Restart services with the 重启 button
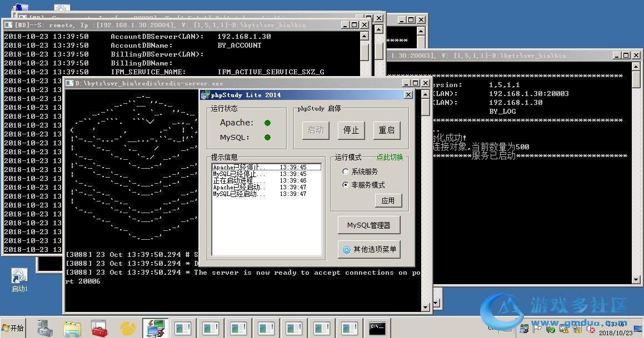Screen dimensions: 644x338 tap(386, 130)
